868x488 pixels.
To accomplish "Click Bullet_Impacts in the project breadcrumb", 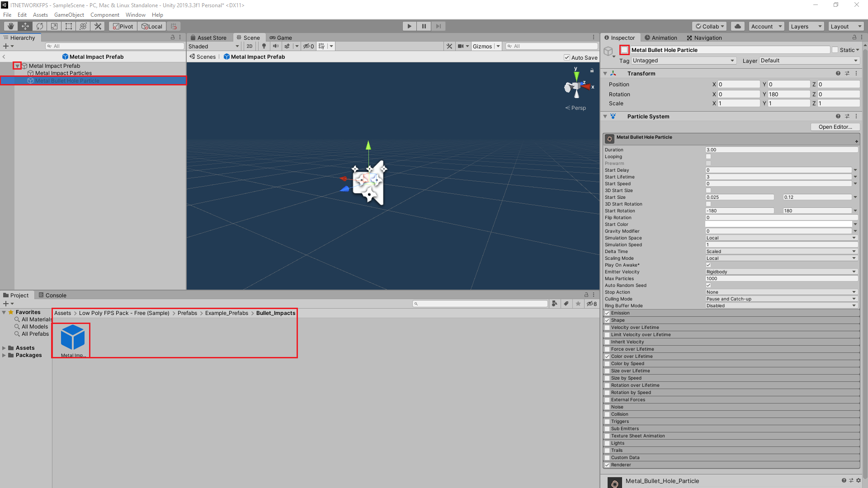I will point(275,313).
